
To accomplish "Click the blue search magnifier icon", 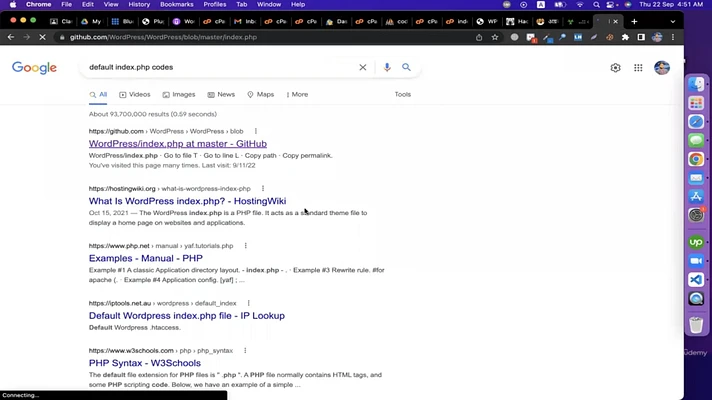I will pyautogui.click(x=406, y=67).
